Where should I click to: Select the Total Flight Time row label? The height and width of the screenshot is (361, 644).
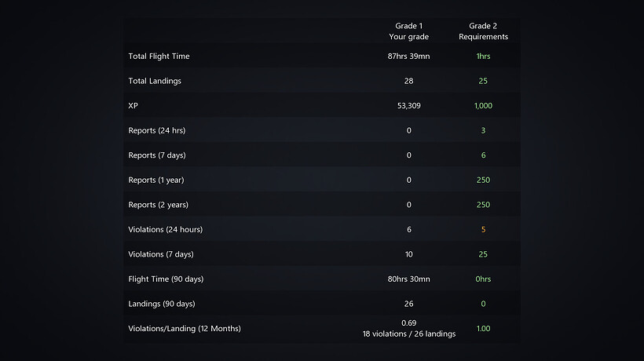click(159, 57)
